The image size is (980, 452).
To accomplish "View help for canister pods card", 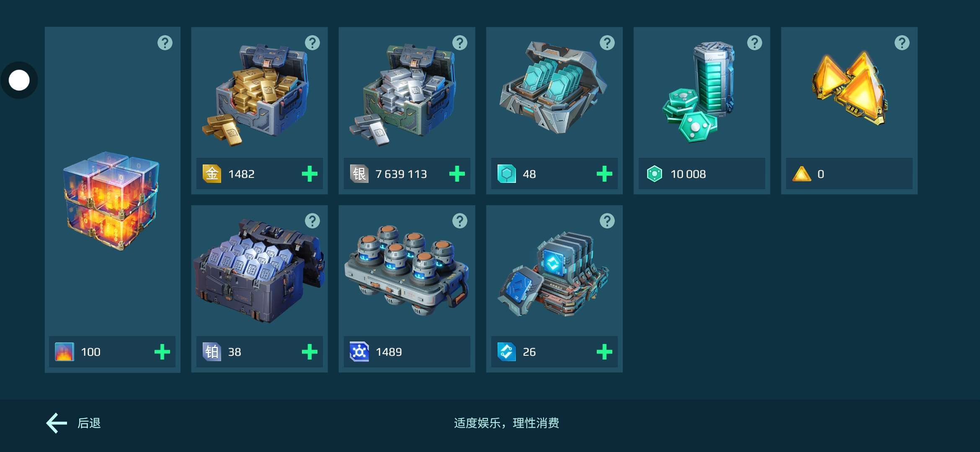I will coord(460,221).
